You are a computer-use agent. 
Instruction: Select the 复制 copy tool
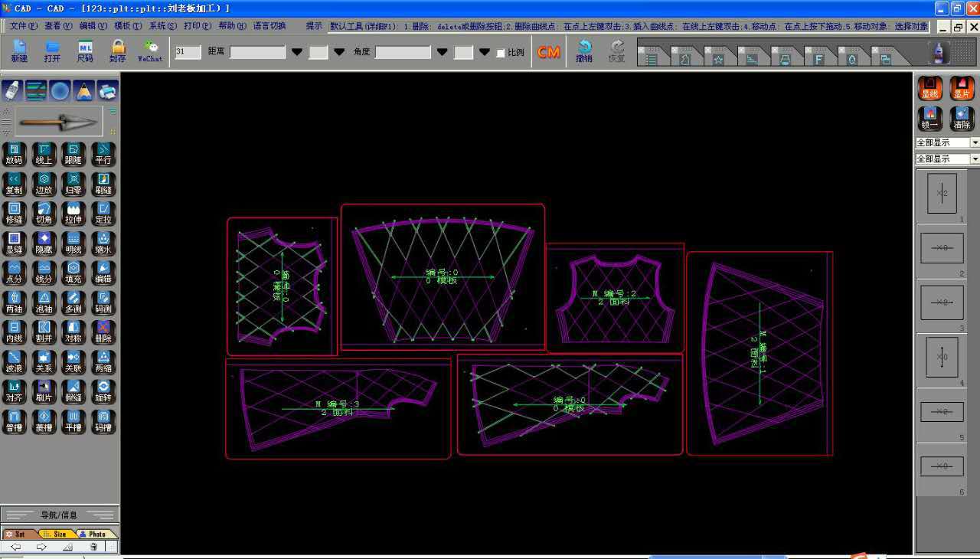[x=14, y=184]
